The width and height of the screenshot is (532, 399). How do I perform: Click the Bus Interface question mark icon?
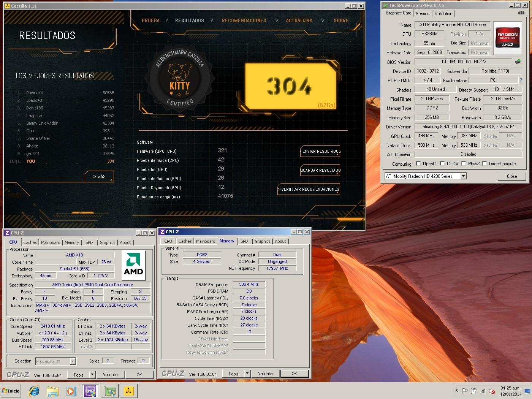click(x=521, y=80)
